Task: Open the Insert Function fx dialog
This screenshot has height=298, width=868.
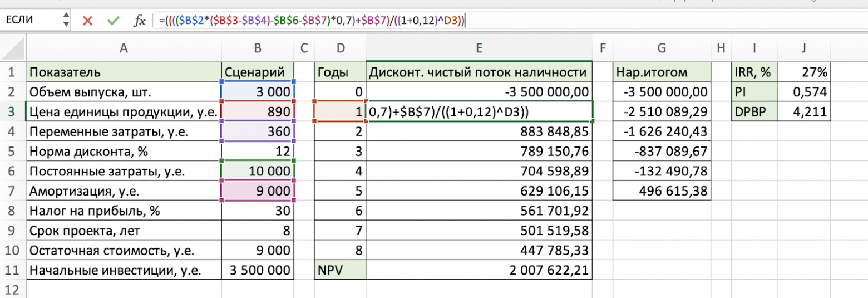Action: [x=140, y=21]
